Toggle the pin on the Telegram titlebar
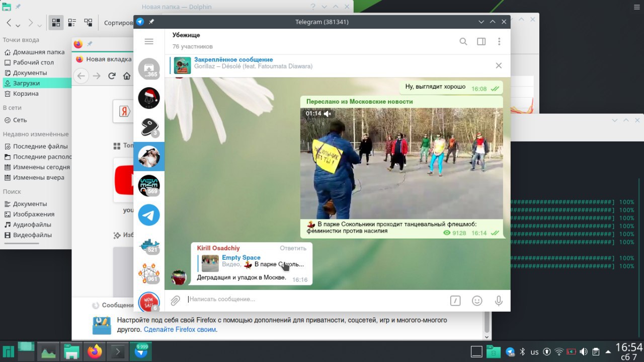This screenshot has width=644, height=362. pos(151,22)
